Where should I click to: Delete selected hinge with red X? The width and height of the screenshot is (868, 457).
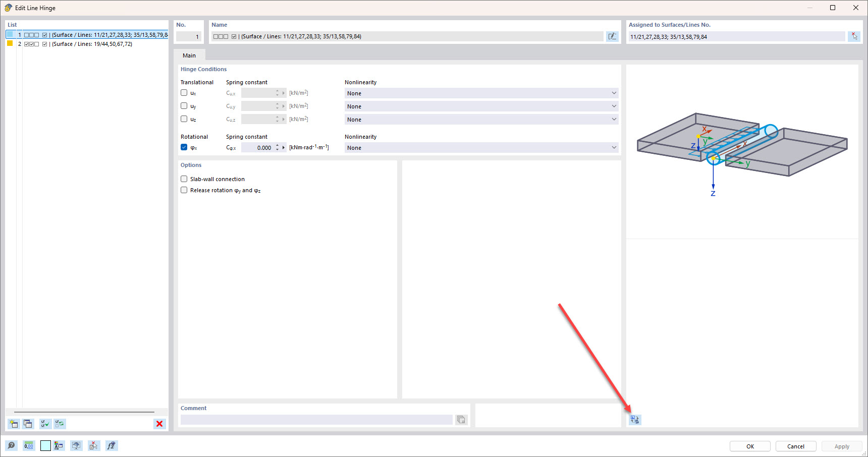(x=159, y=424)
